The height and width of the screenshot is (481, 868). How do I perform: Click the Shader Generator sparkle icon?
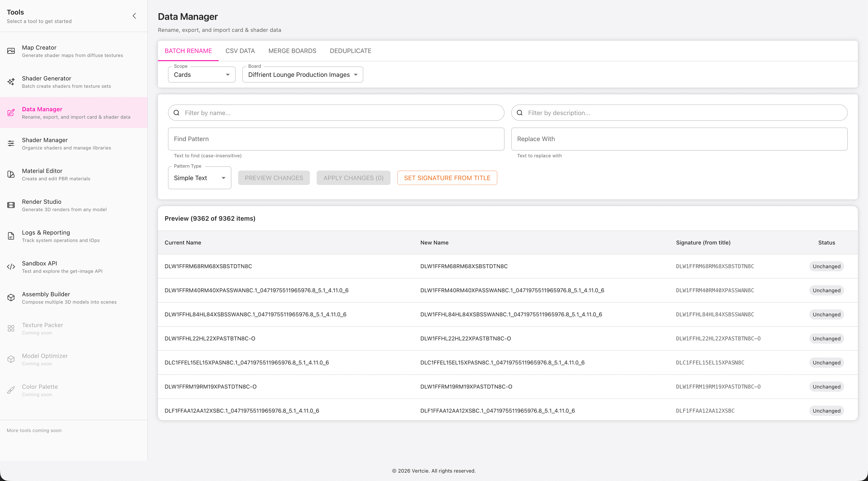pyautogui.click(x=11, y=82)
